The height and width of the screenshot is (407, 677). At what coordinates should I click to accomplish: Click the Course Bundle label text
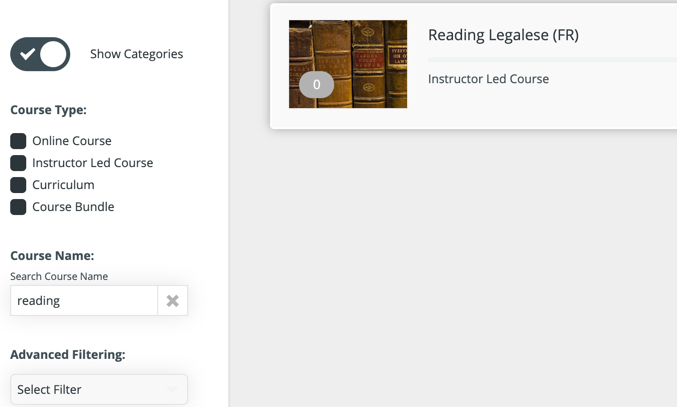73,207
